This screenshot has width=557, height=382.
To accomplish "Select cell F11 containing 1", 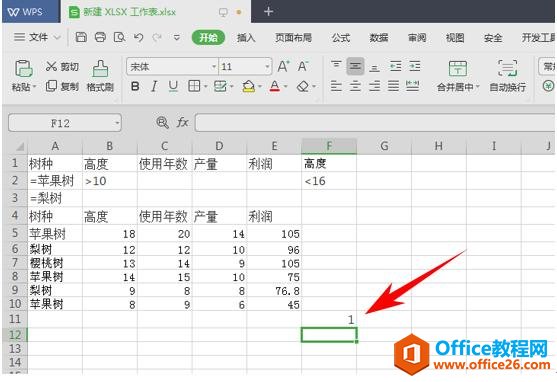I will click(x=329, y=319).
